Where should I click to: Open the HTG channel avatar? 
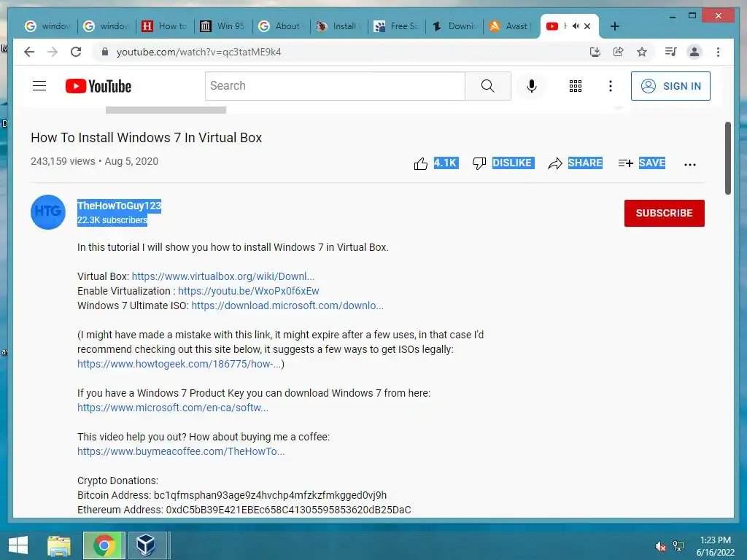48,212
